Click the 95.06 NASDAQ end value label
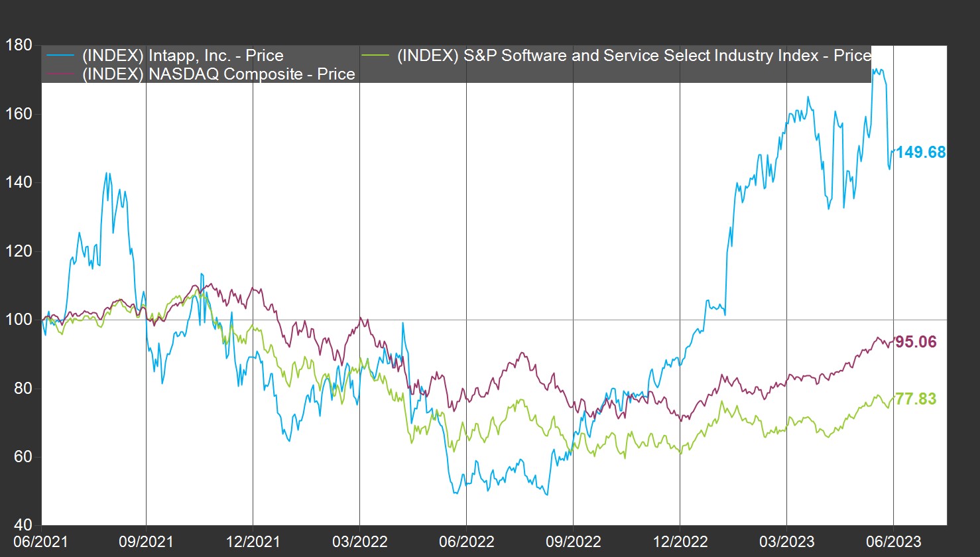 click(916, 342)
